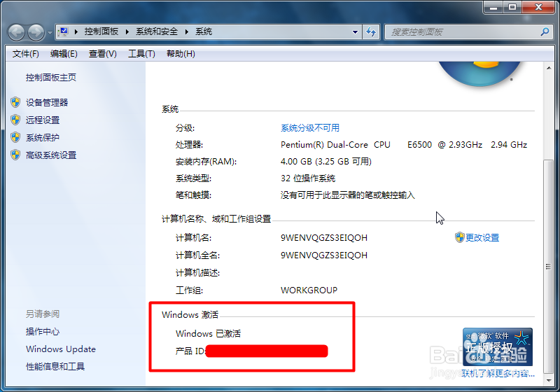Click the Back navigation arrow button
This screenshot has width=560, height=392.
pyautogui.click(x=16, y=32)
